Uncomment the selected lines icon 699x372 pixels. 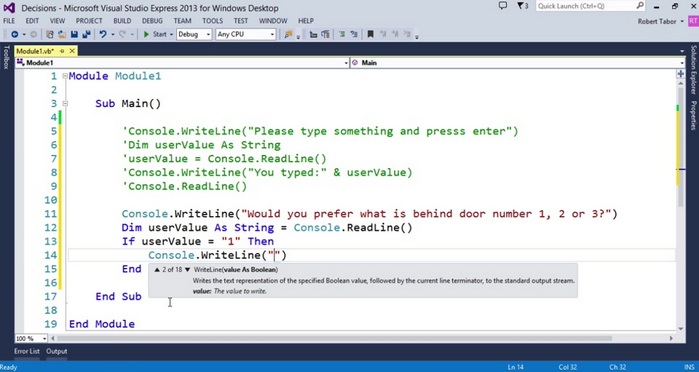pos(354,34)
